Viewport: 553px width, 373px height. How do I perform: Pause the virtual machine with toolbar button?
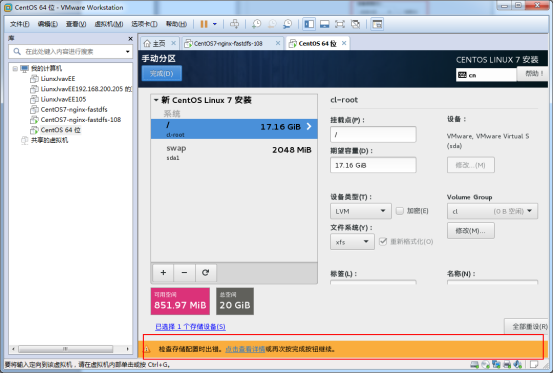tap(204, 24)
